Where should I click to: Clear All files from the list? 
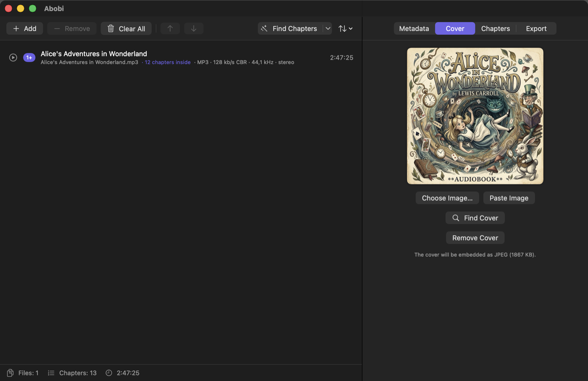[126, 29]
